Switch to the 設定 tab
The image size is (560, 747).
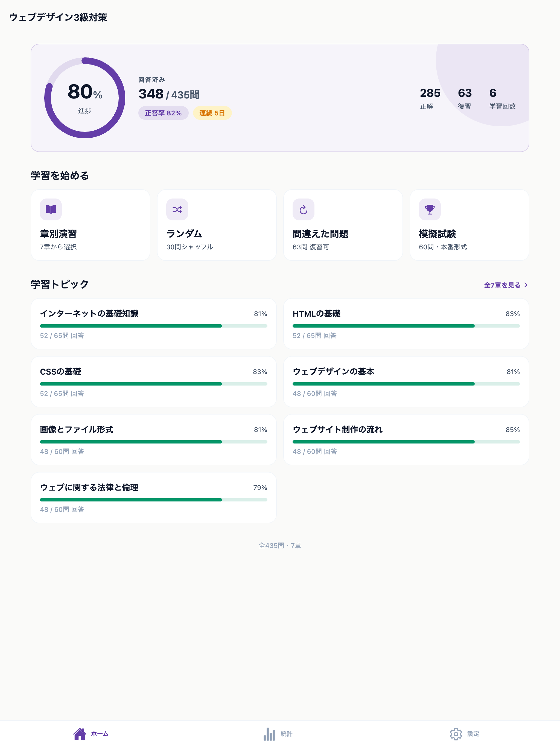(x=464, y=734)
